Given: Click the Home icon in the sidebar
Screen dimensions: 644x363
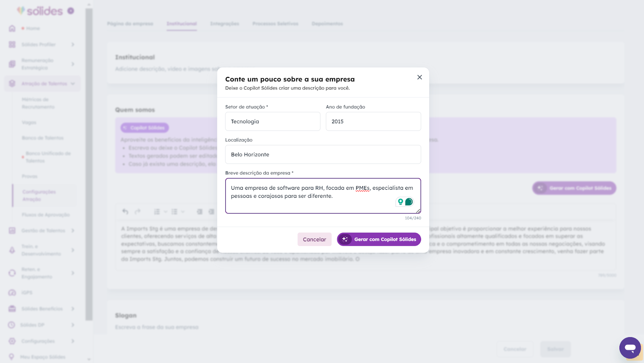Looking at the screenshot, I should [12, 28].
